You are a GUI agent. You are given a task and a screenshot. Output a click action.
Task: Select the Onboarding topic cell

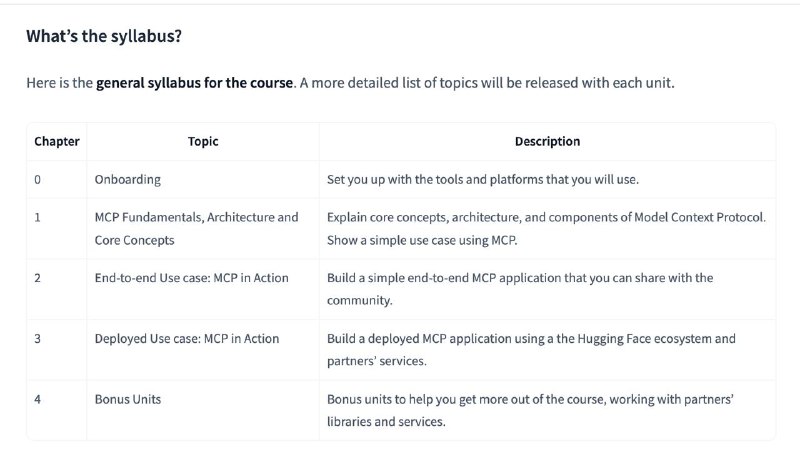click(x=203, y=179)
